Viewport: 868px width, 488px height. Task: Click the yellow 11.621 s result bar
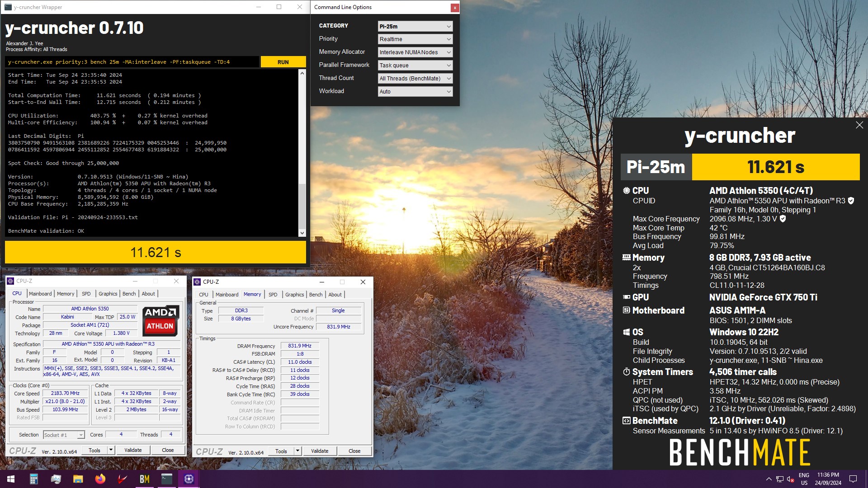(156, 252)
